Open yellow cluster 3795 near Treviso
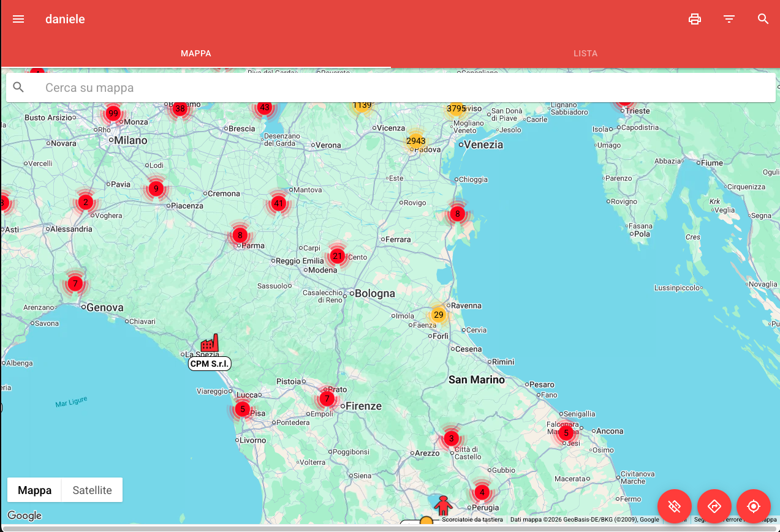The width and height of the screenshot is (780, 532). (x=456, y=109)
